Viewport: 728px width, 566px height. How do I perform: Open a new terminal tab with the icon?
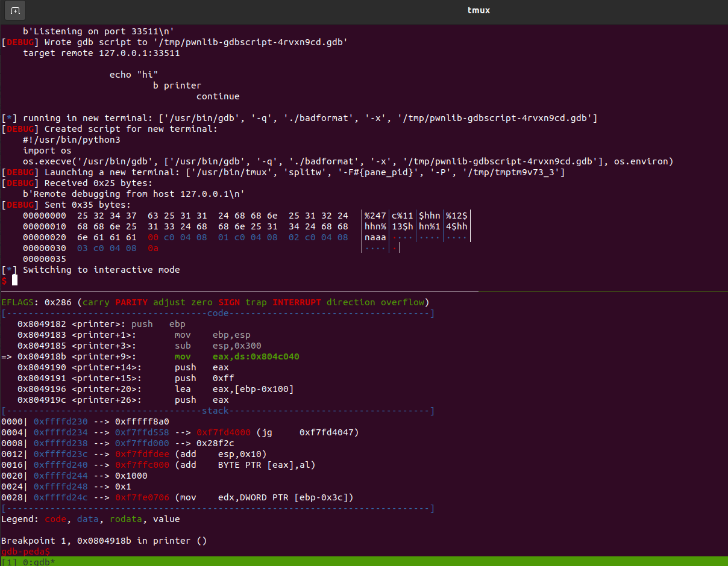click(15, 10)
